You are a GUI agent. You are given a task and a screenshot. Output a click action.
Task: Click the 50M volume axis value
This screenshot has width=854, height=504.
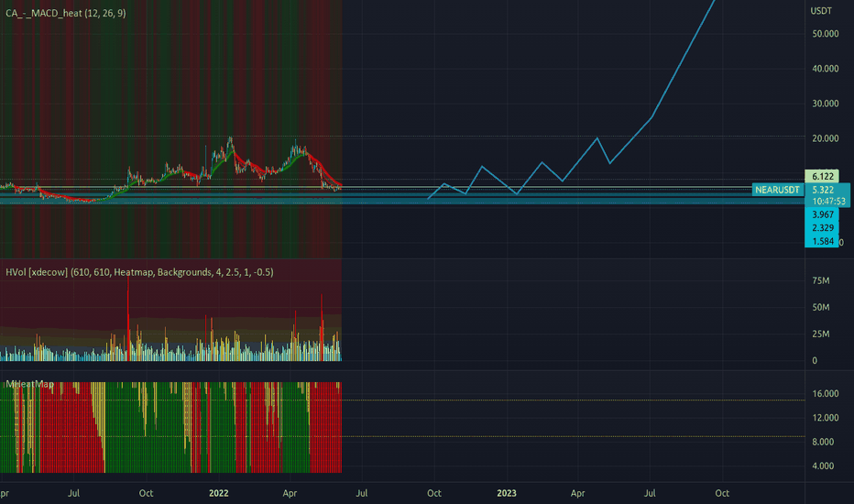point(821,307)
